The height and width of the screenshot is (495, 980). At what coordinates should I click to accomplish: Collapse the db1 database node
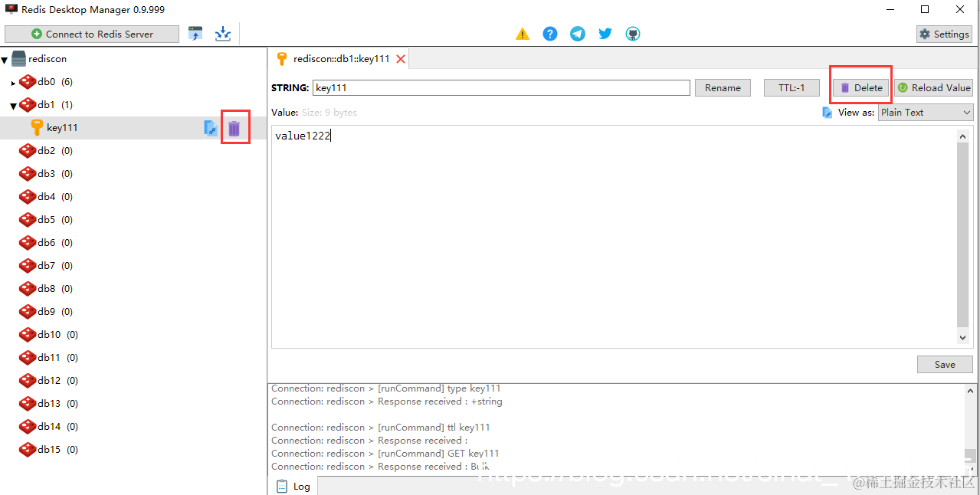click(x=13, y=106)
